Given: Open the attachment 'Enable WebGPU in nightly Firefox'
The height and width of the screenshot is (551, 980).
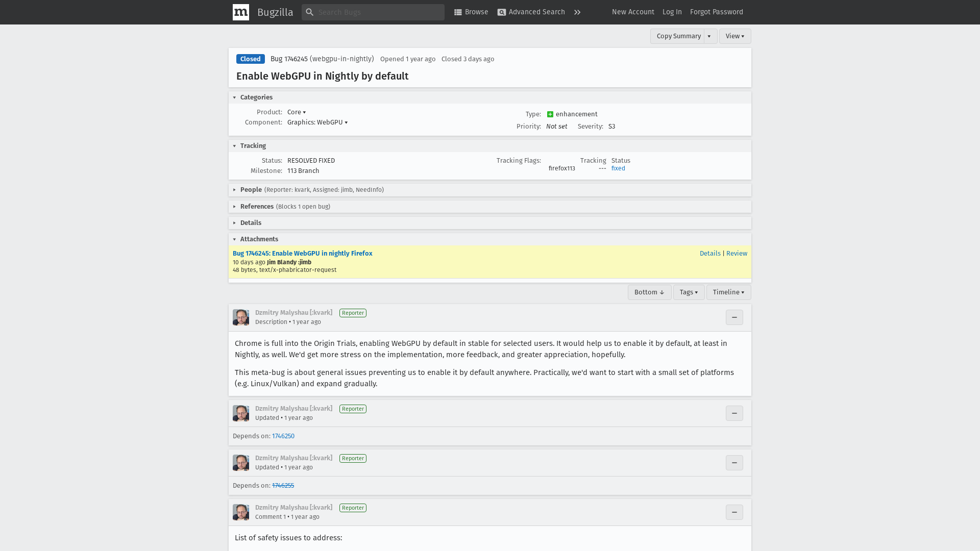Looking at the screenshot, I should pyautogui.click(x=302, y=254).
